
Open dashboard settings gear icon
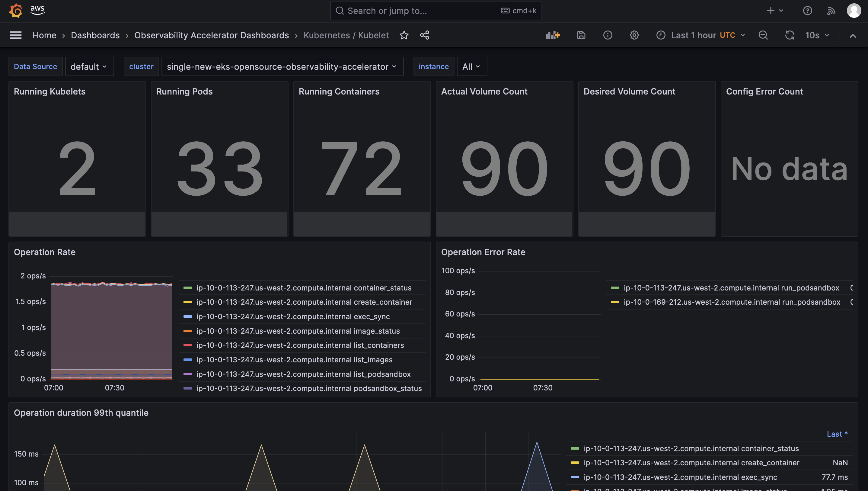tap(634, 35)
